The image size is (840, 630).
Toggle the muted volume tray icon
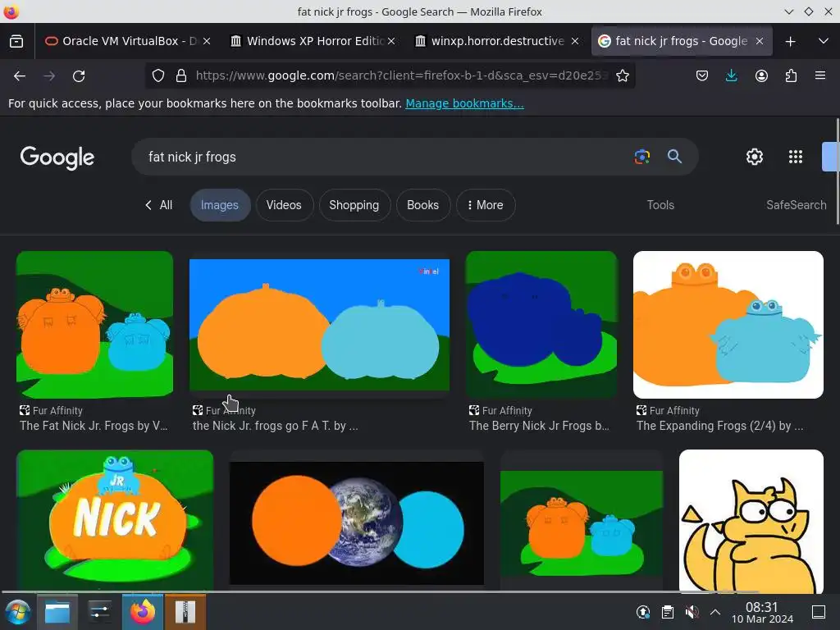(692, 612)
